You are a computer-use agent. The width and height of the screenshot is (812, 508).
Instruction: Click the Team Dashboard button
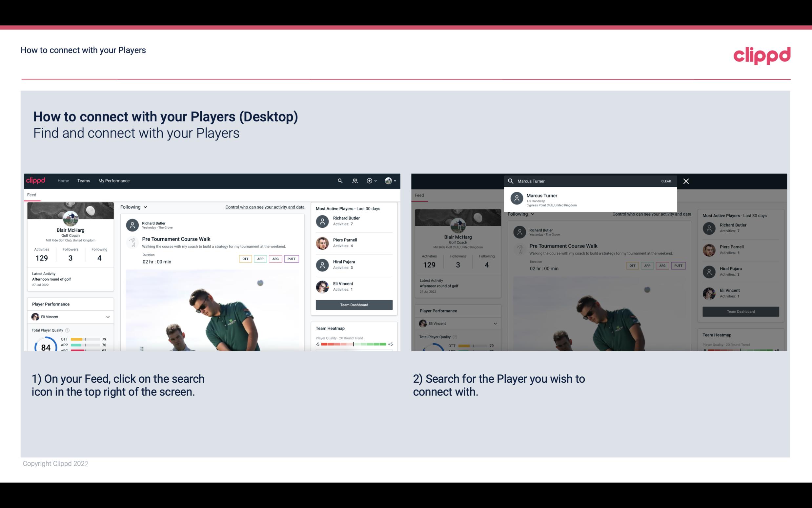pyautogui.click(x=354, y=304)
